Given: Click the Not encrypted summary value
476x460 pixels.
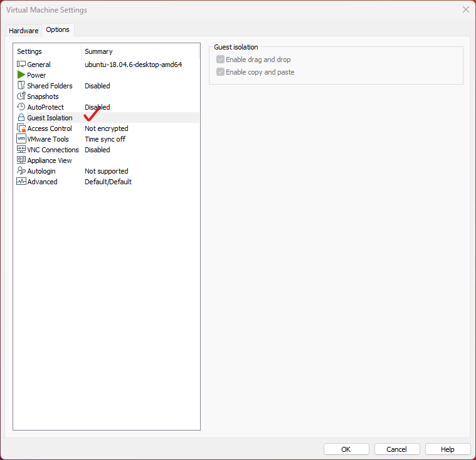Looking at the screenshot, I should (x=106, y=128).
